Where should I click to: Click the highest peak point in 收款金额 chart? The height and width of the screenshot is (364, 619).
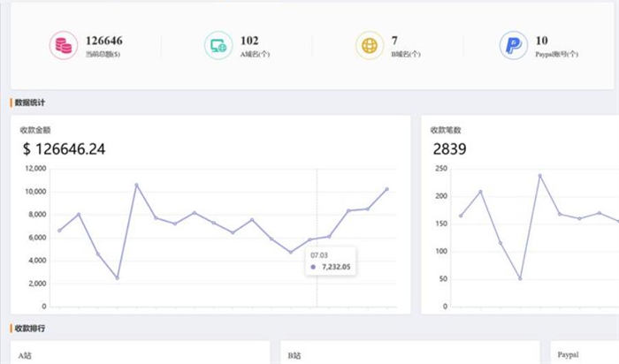pos(136,185)
